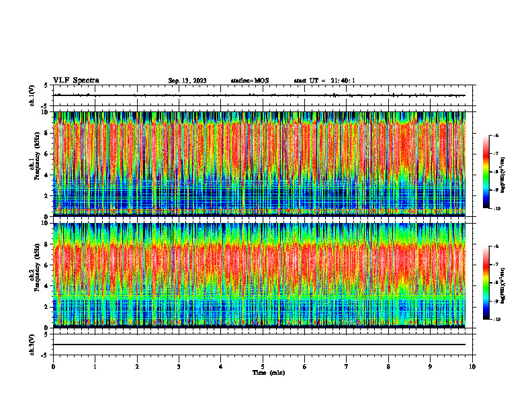This screenshot has width=532, height=411.
Task: Click the "6" kHz tick on ch.2 spectrogram
Action: 46,265
